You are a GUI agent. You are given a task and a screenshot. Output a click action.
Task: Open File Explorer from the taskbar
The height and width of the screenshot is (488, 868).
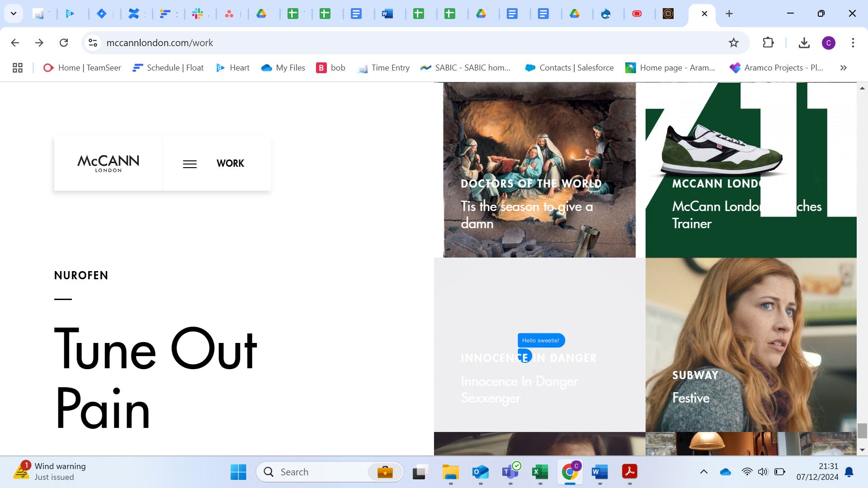click(x=450, y=472)
